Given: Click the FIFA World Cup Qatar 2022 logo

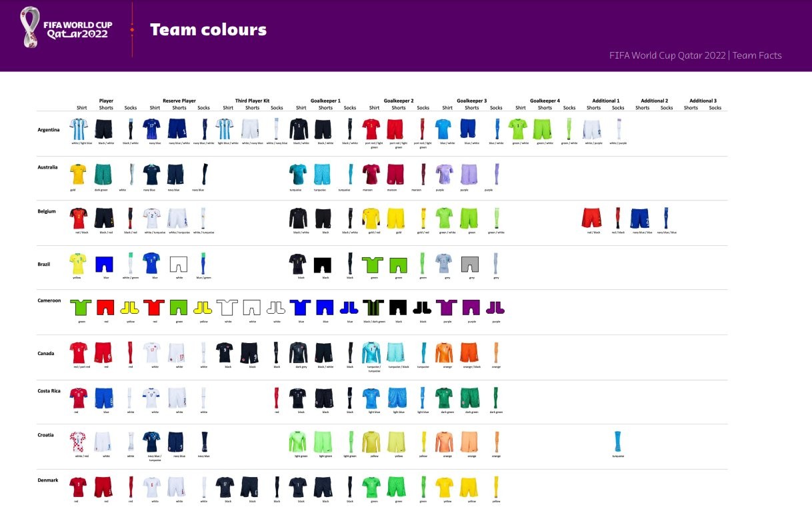Looking at the screenshot, I should [66, 28].
